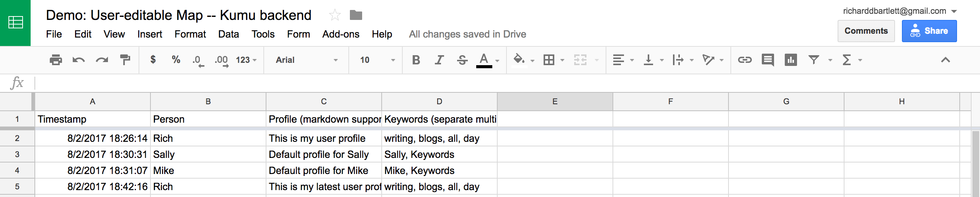Insert a comment from the toolbar
Viewport: 980px width, 197px height.
coord(768,60)
